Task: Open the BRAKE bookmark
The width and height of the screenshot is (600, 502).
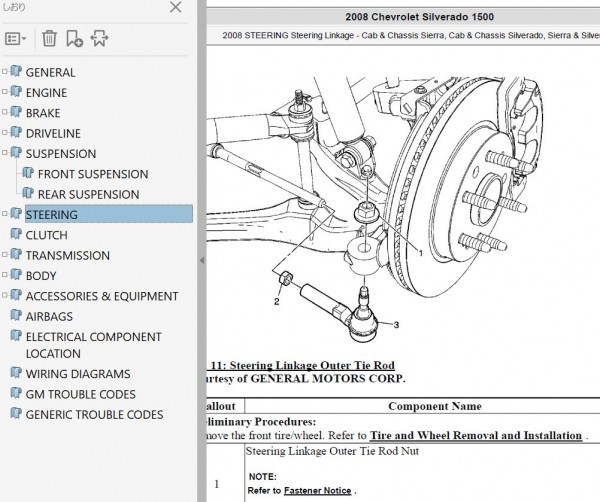Action: pos(43,113)
